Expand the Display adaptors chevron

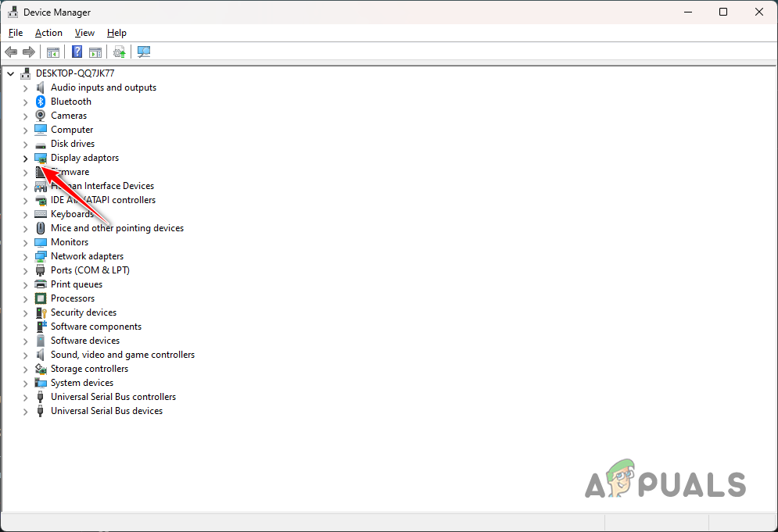25,159
